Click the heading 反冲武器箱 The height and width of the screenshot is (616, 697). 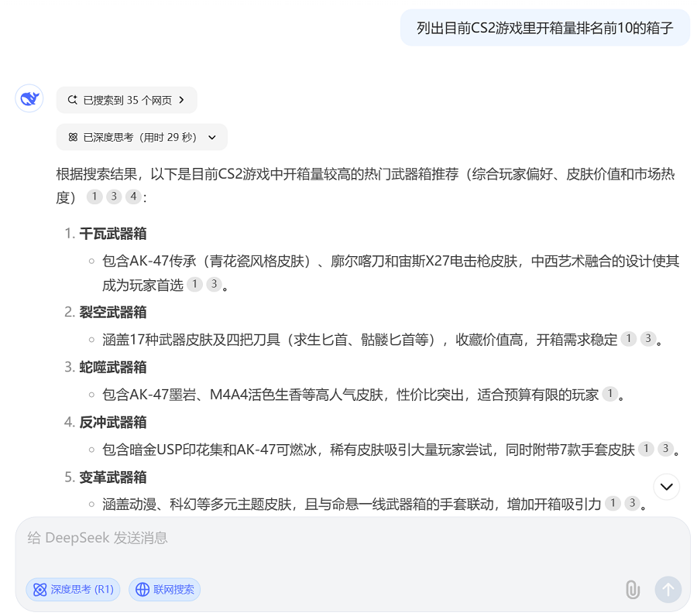(x=113, y=423)
